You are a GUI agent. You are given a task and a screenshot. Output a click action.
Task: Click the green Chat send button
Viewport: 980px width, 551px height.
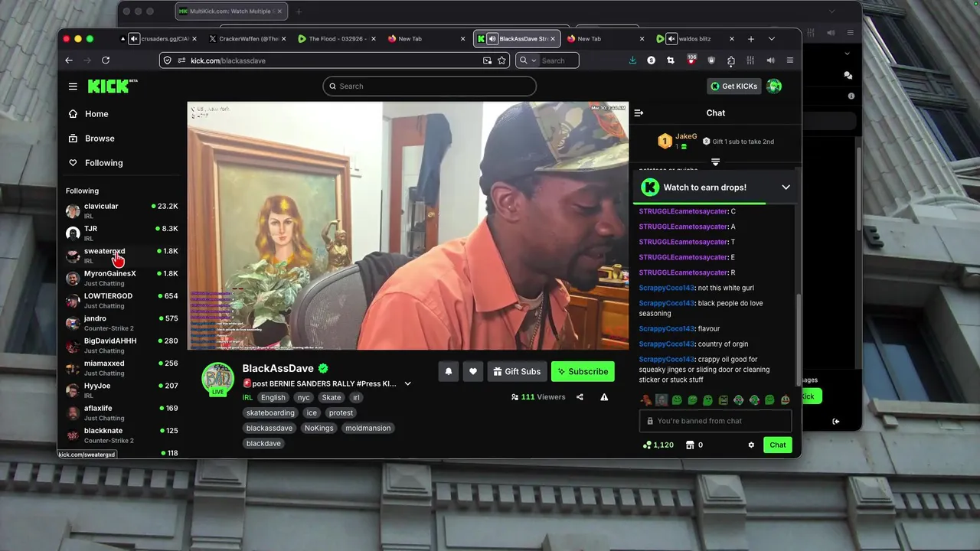[778, 445]
